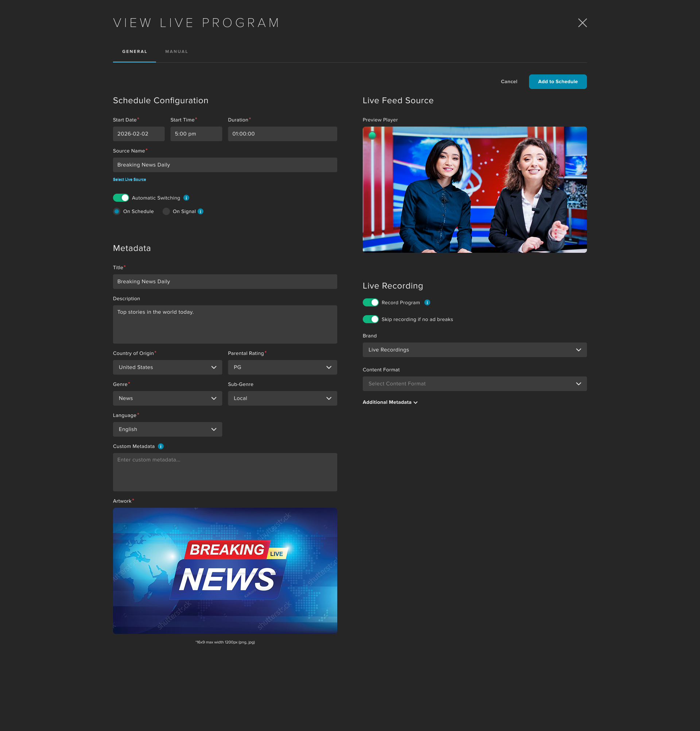Open the Parental Rating dropdown
Viewport: 700px width, 731px height.
pos(282,367)
